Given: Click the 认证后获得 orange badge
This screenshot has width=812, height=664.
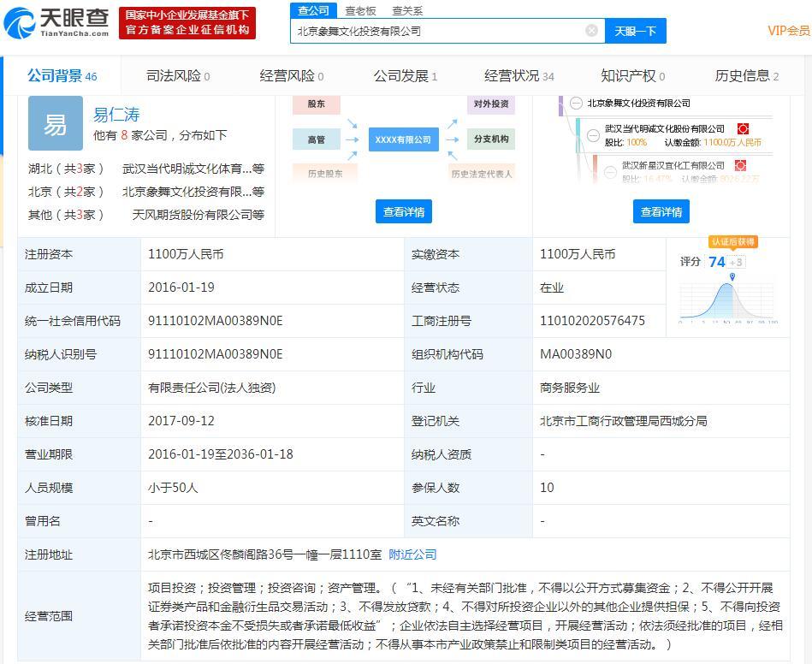Looking at the screenshot, I should [x=733, y=242].
